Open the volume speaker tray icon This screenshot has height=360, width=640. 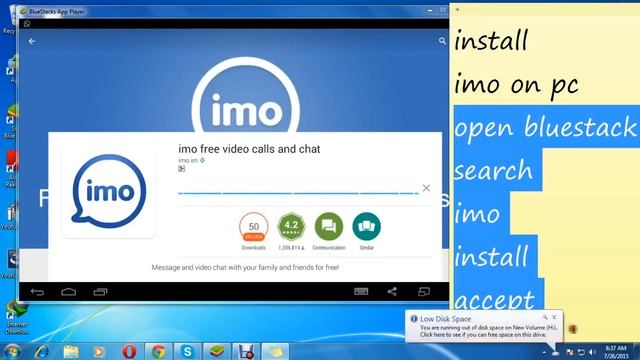pyautogui.click(x=592, y=352)
